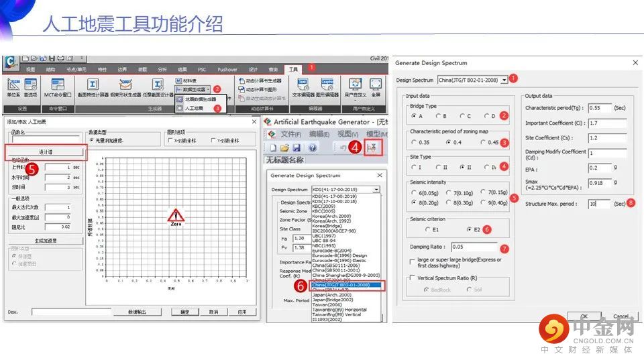
Task: Click the 生成加速度 generate button
Action: click(46, 241)
